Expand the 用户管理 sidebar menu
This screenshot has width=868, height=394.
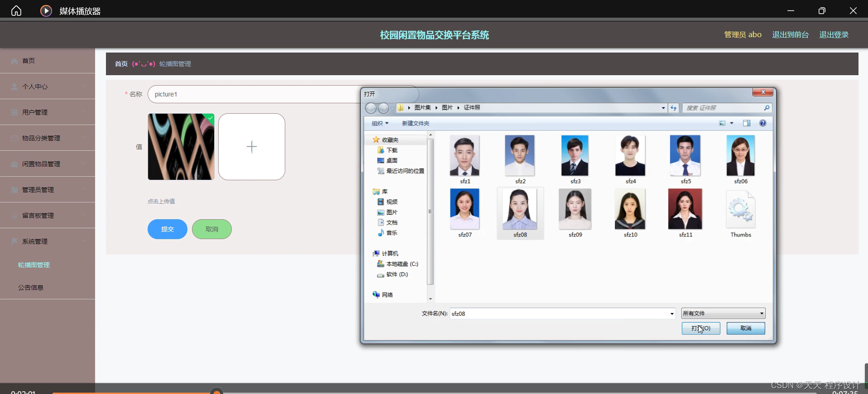(48, 112)
